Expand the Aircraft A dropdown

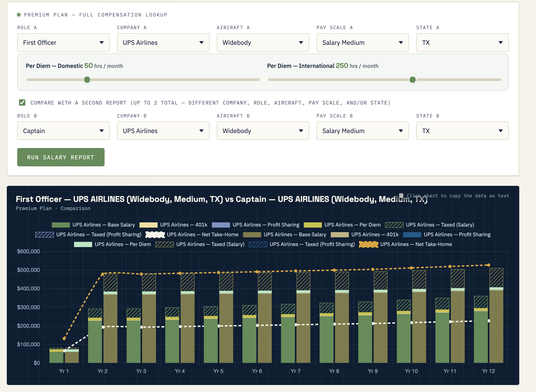tap(263, 43)
